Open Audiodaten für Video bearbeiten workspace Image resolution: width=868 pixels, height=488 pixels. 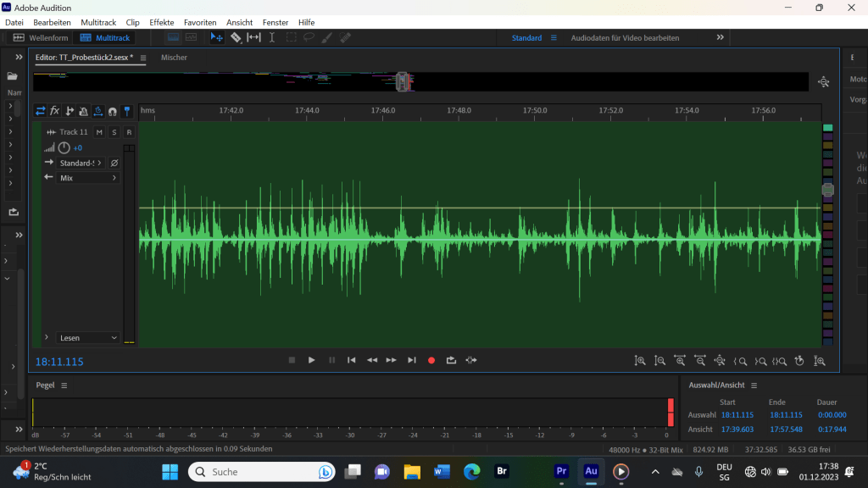tap(625, 37)
